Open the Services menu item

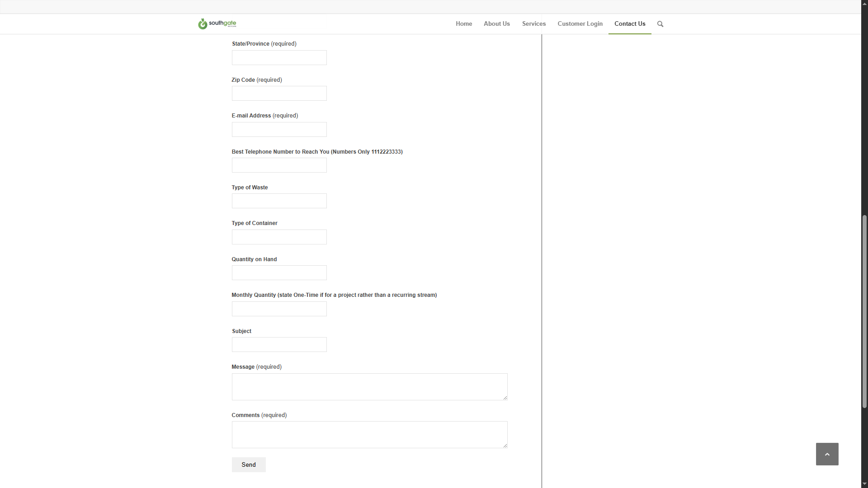click(x=533, y=24)
